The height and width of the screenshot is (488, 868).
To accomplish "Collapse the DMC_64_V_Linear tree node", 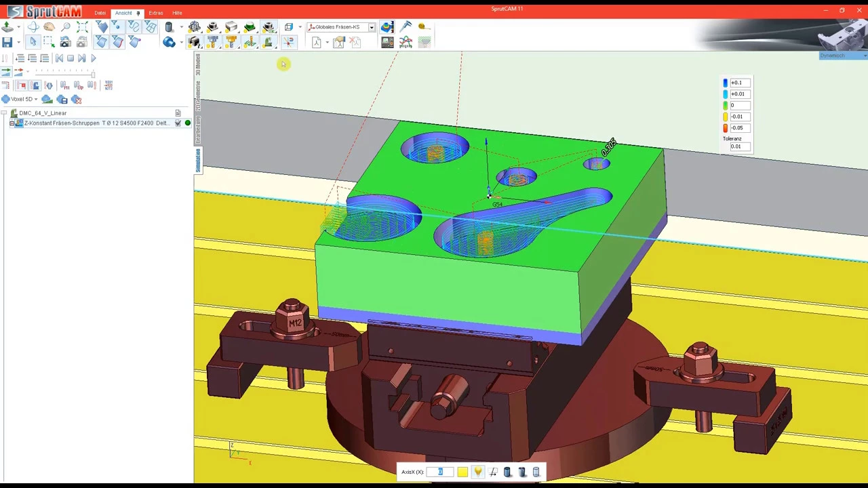I will pos(4,113).
